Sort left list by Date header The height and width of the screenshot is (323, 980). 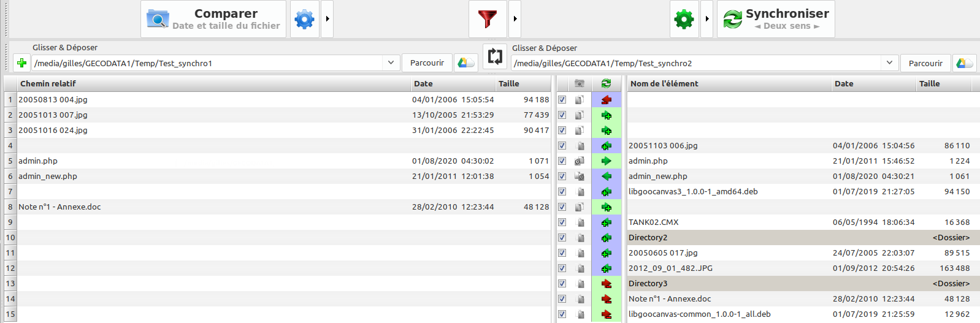coord(454,84)
